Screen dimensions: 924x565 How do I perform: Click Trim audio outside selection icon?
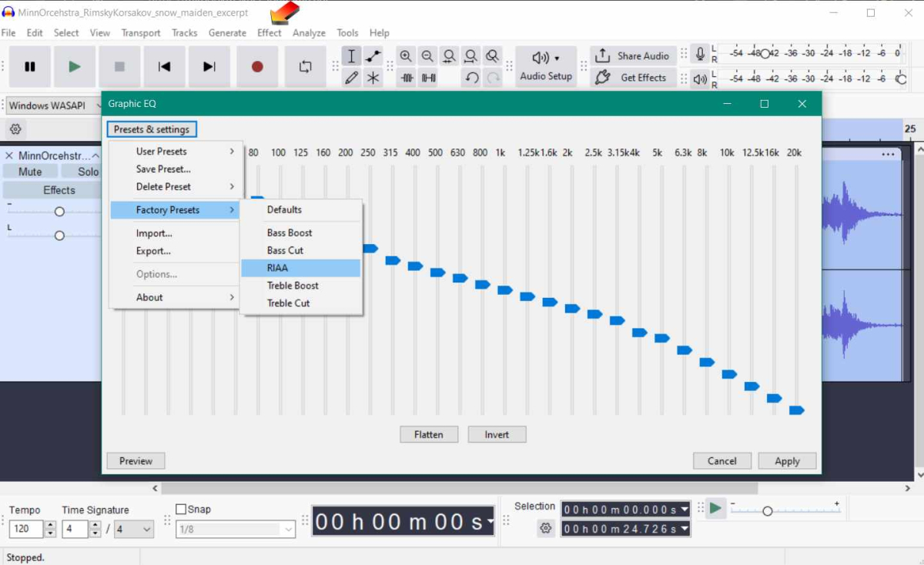(x=407, y=78)
